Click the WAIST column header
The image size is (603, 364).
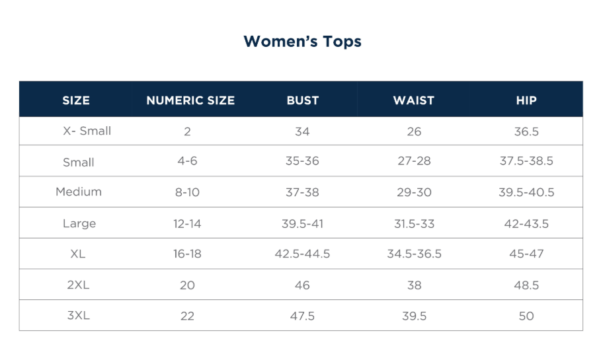pos(414,100)
